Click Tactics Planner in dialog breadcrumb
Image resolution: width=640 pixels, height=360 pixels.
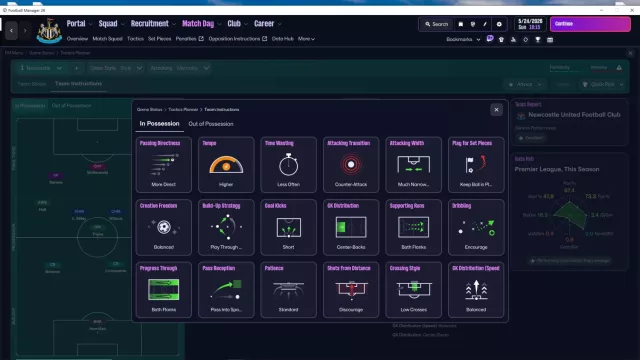pyautogui.click(x=183, y=109)
